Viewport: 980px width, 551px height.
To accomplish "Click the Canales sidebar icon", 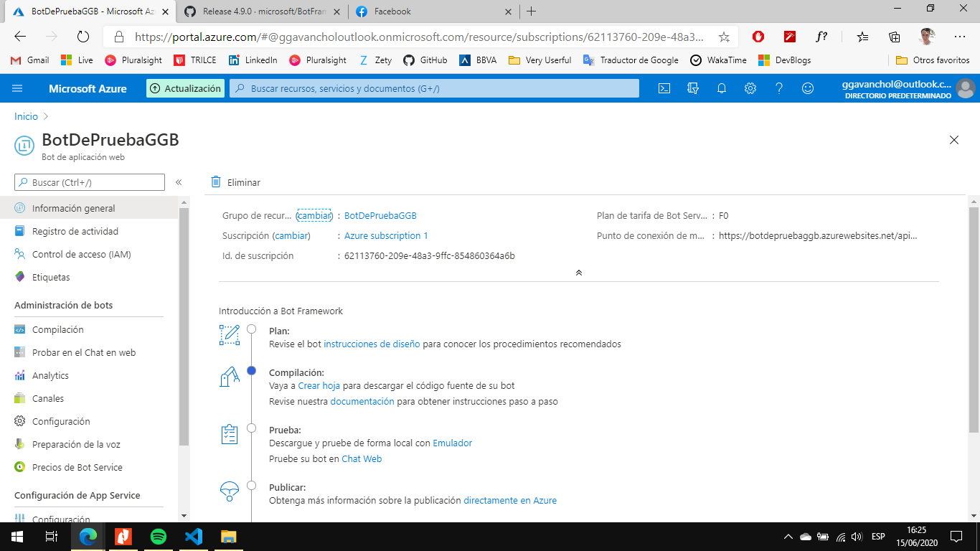I will click(19, 398).
